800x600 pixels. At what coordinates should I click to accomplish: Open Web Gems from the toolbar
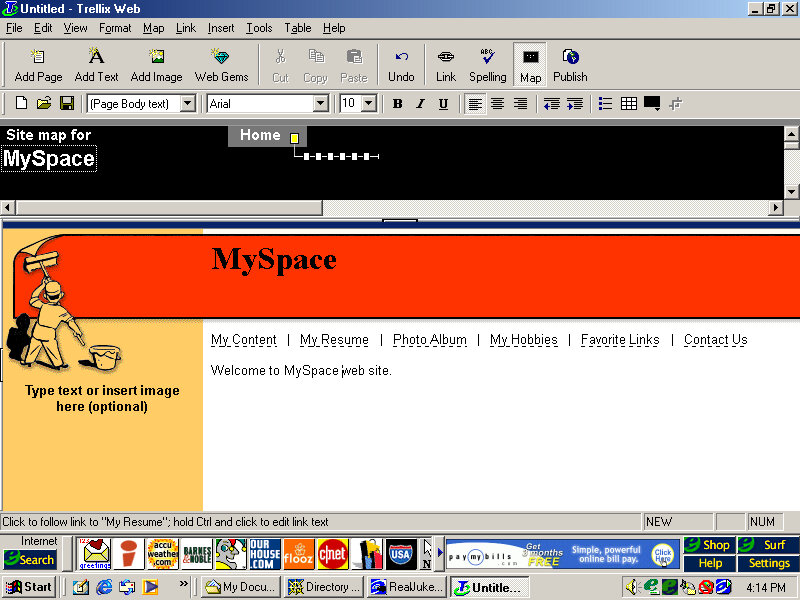[221, 65]
